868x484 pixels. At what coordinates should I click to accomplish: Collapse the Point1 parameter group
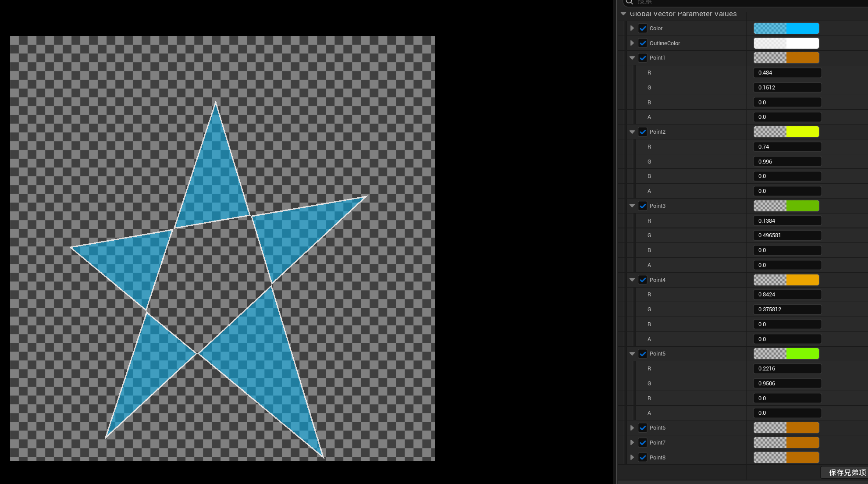[632, 58]
